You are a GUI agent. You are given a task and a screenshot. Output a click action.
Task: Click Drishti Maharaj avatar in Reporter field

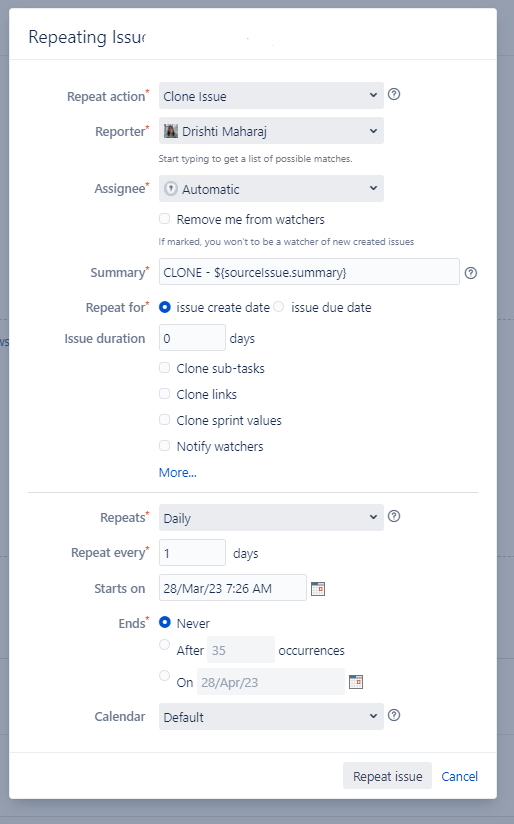point(170,131)
